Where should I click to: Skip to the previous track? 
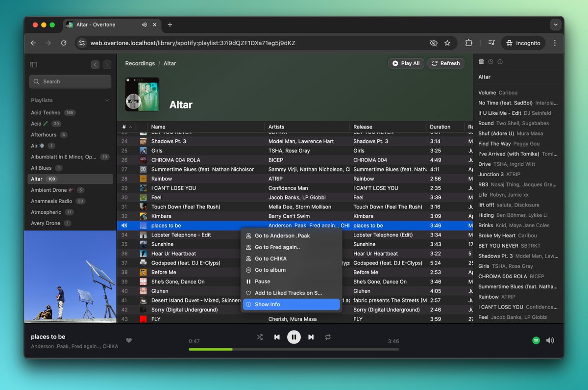[277, 337]
